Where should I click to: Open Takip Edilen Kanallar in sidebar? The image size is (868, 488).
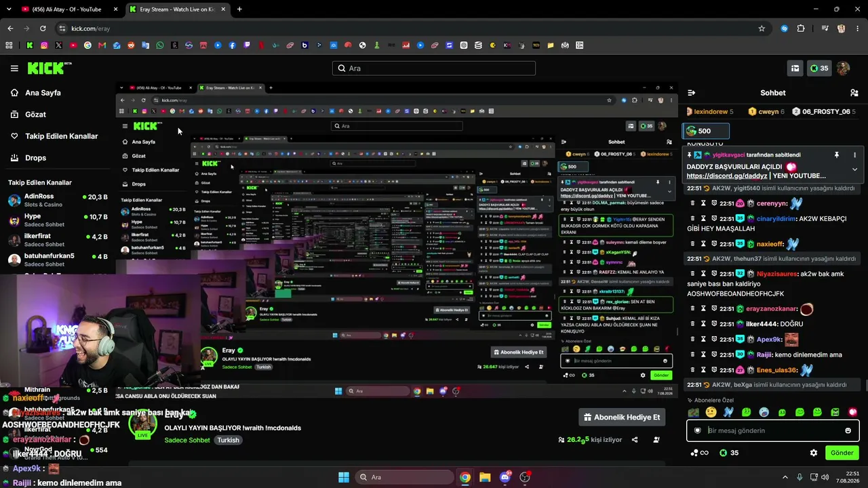61,136
